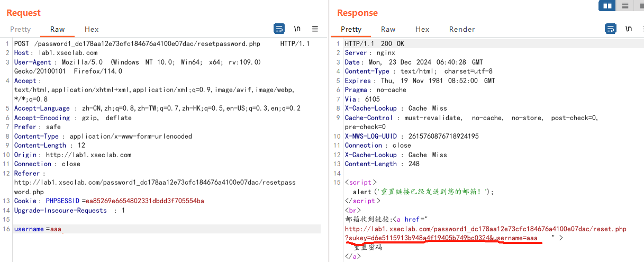Viewport: 644px width, 262px height.
Task: Click the request Content-Length value 12
Action: pyautogui.click(x=81, y=146)
